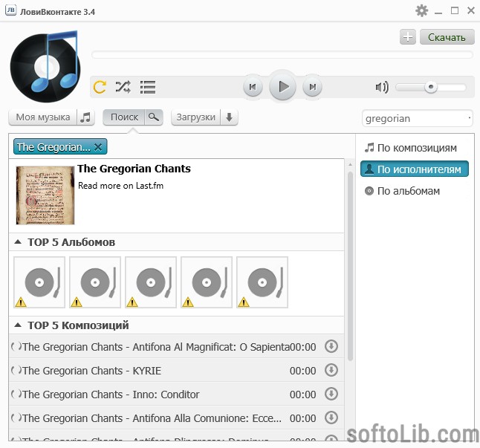Skip to previous track
The width and height of the screenshot is (480, 448).
253,87
